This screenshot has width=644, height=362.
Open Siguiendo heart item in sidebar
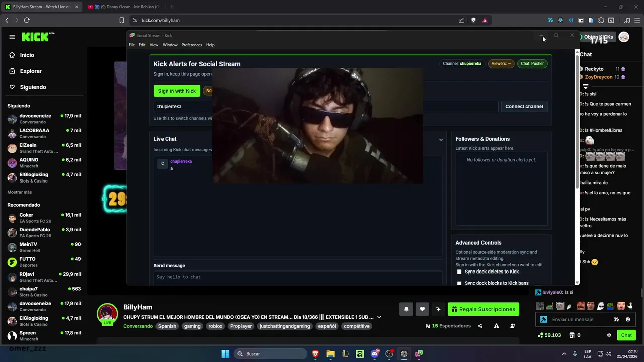tap(28, 87)
